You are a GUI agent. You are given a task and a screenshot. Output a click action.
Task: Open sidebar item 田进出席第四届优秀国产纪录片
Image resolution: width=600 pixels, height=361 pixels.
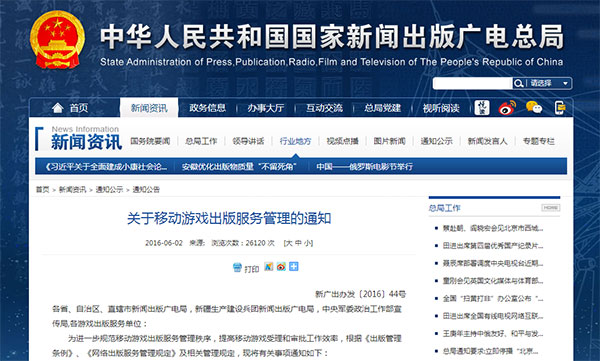point(493,246)
